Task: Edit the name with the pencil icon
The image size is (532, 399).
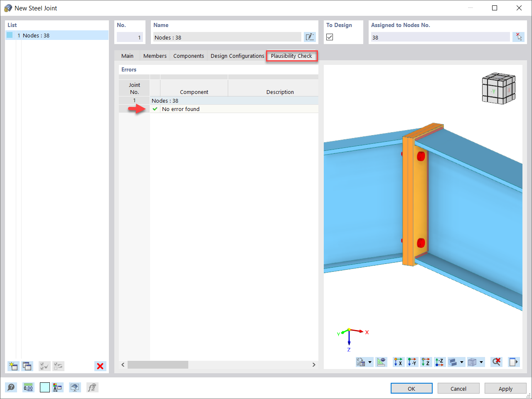Action: [310, 37]
